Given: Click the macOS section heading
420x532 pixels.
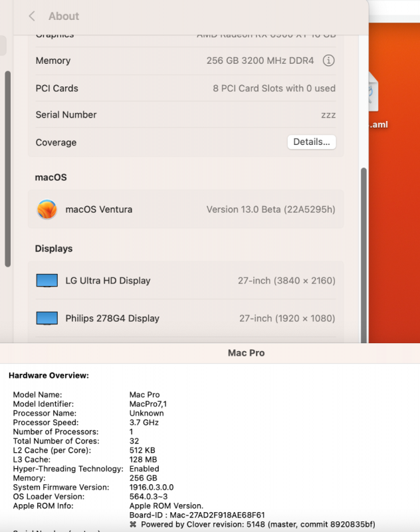Looking at the screenshot, I should point(51,178).
